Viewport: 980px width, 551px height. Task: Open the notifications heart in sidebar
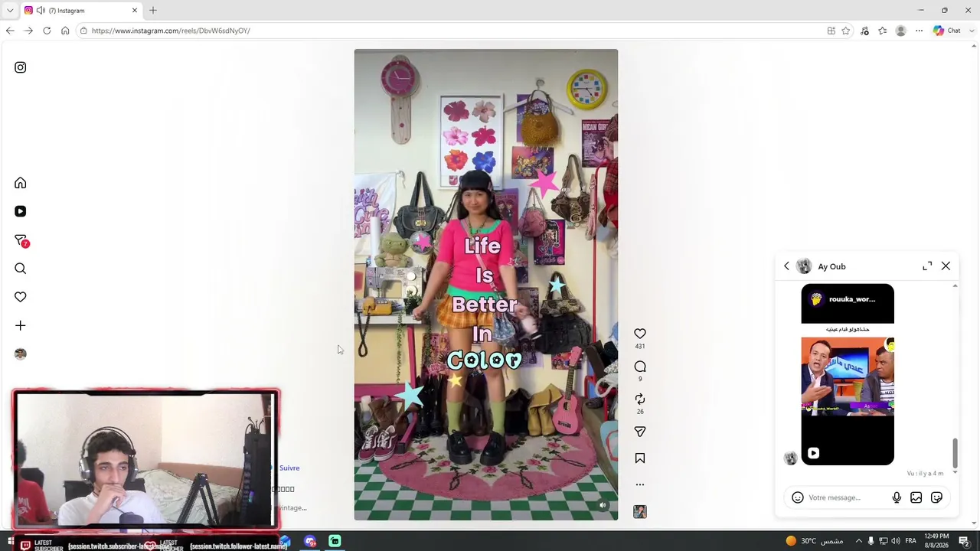pyautogui.click(x=21, y=297)
